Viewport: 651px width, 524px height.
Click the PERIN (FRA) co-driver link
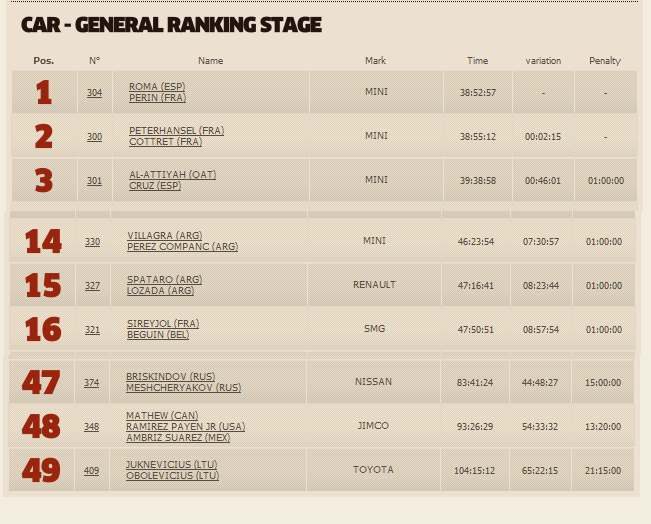pyautogui.click(x=156, y=97)
